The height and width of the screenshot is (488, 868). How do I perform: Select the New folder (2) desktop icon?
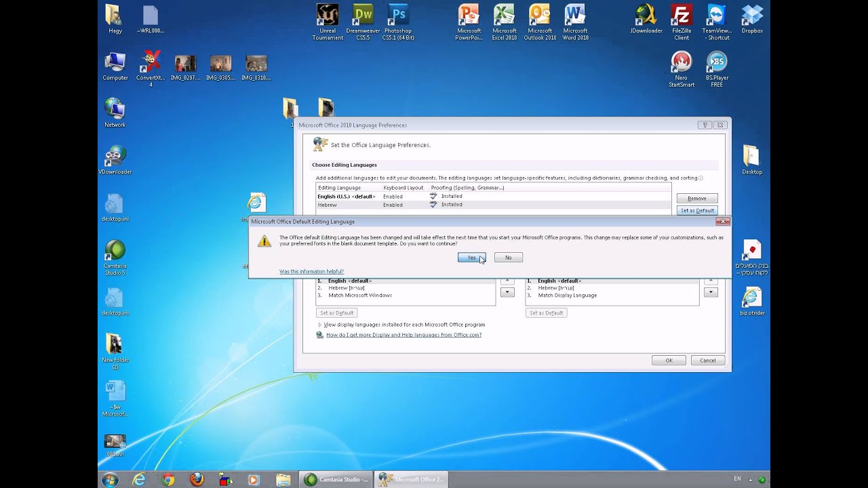point(115,352)
